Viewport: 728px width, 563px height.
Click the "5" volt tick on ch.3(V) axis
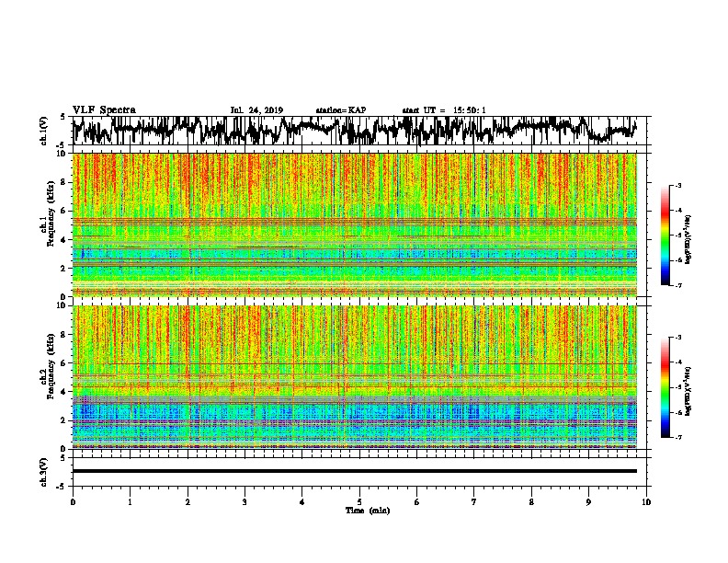coord(63,458)
